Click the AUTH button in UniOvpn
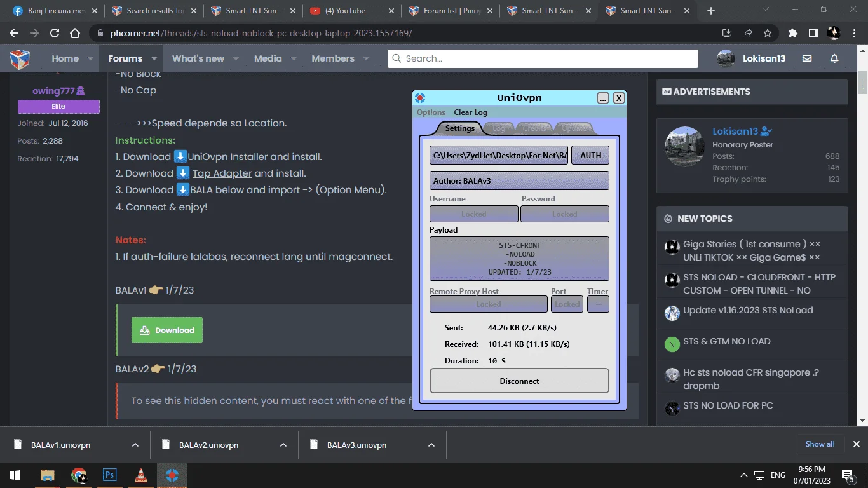868x488 pixels. 590,155
